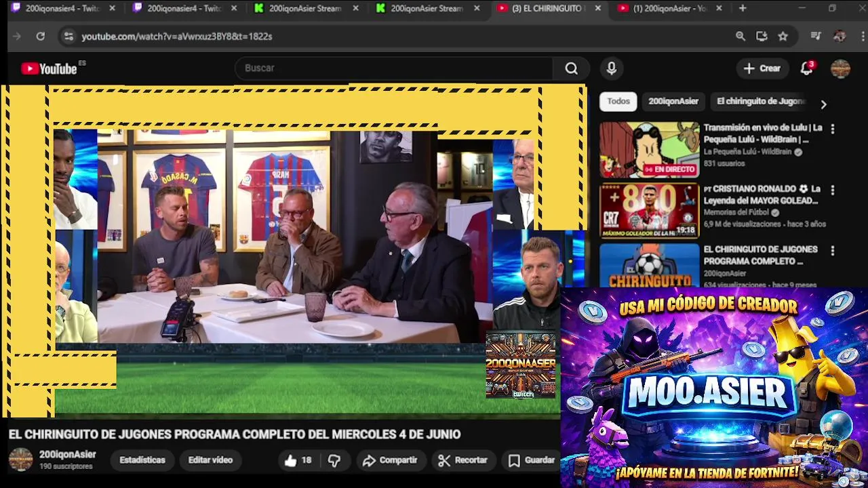Image resolution: width=868 pixels, height=488 pixels.
Task: Select El chiringuito de Jugones chip
Action: pyautogui.click(x=760, y=102)
